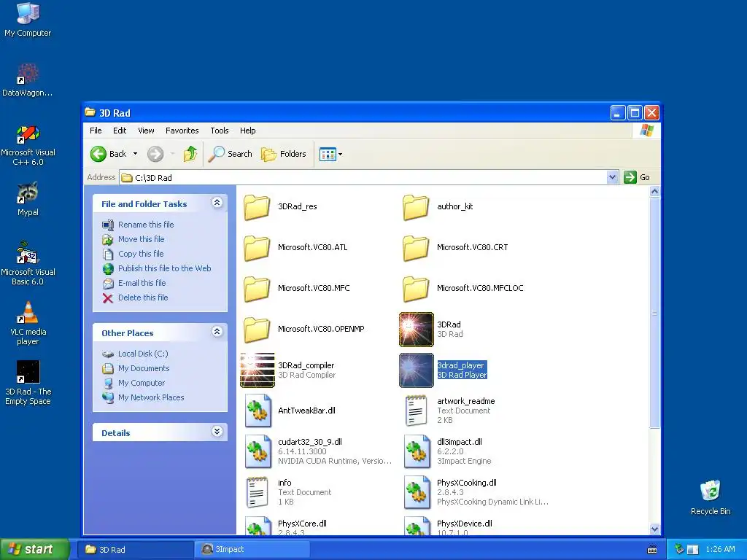Select the author_kit folder icon
This screenshot has height=560, width=747.
(x=416, y=207)
